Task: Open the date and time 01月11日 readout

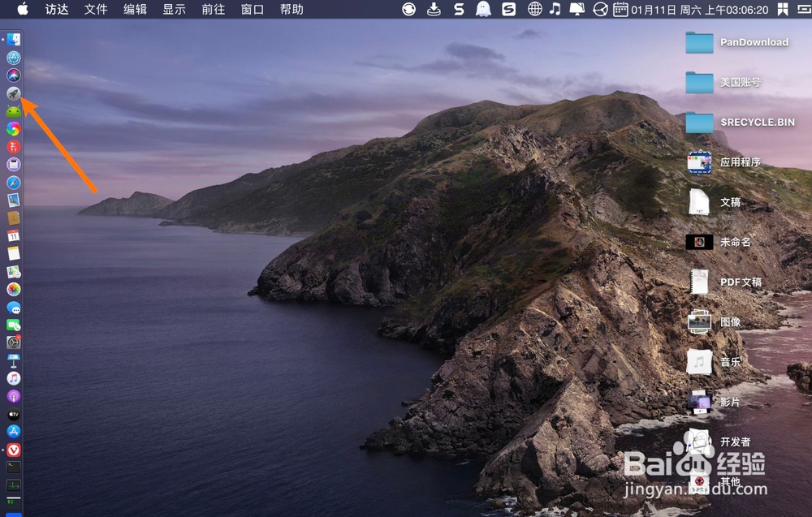Action: (700, 10)
